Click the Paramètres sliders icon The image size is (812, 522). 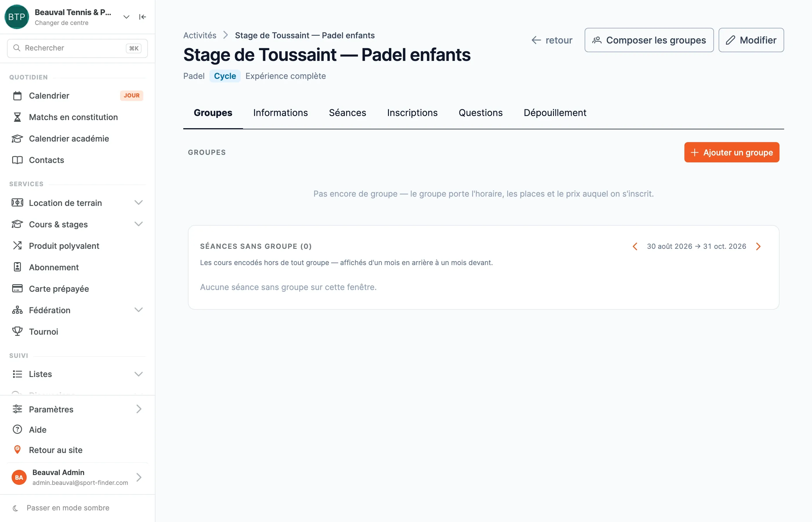click(17, 409)
